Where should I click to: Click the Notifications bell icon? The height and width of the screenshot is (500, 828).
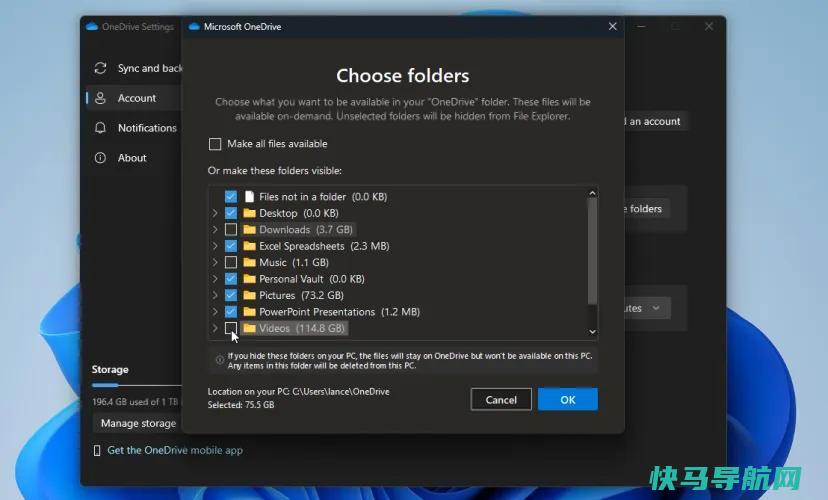(x=100, y=128)
